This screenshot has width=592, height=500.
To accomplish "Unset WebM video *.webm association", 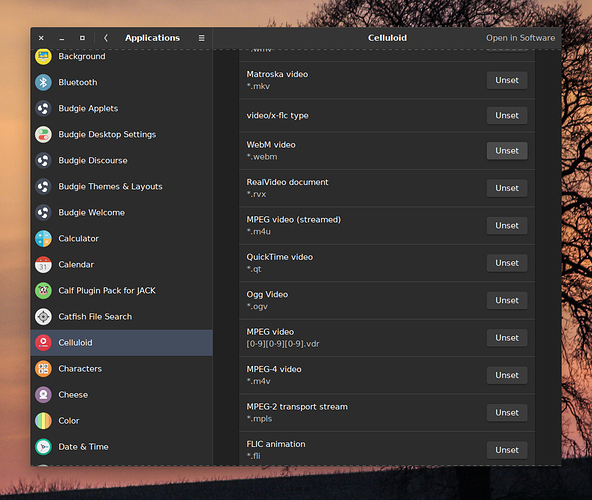I will (x=507, y=151).
